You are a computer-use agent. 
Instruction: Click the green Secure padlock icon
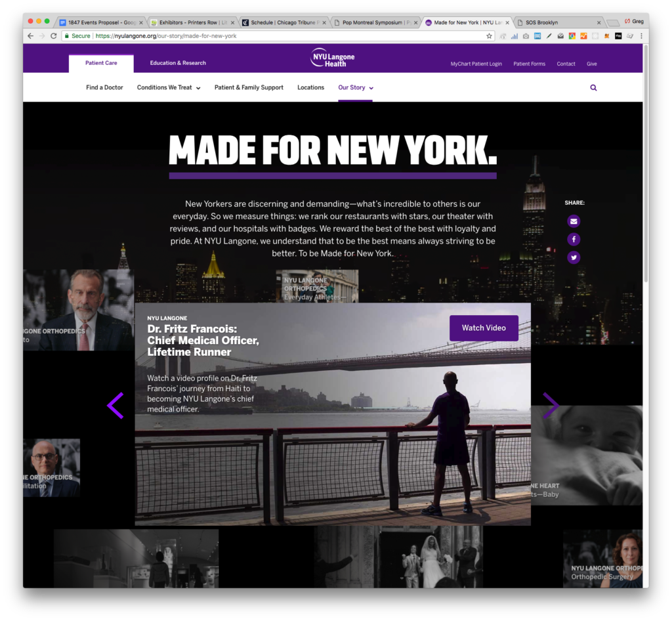click(66, 36)
